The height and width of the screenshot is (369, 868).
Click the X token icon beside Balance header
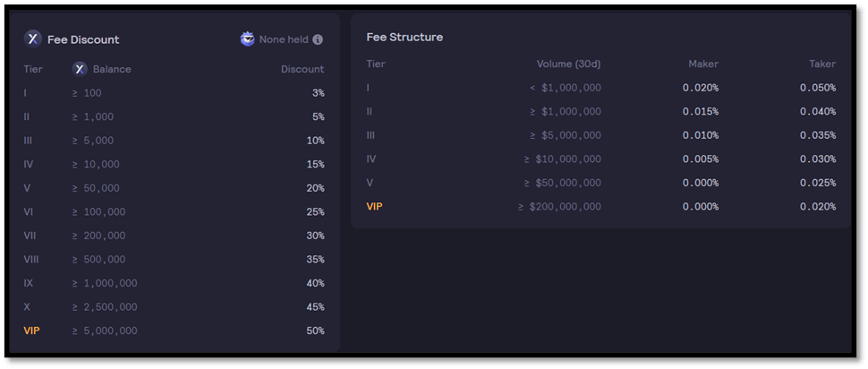click(x=80, y=69)
